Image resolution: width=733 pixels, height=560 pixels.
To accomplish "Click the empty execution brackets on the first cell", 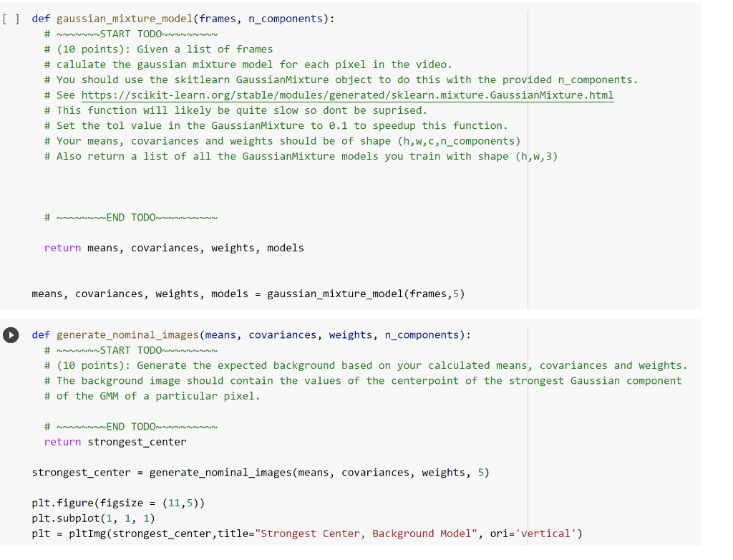I will pyautogui.click(x=11, y=19).
